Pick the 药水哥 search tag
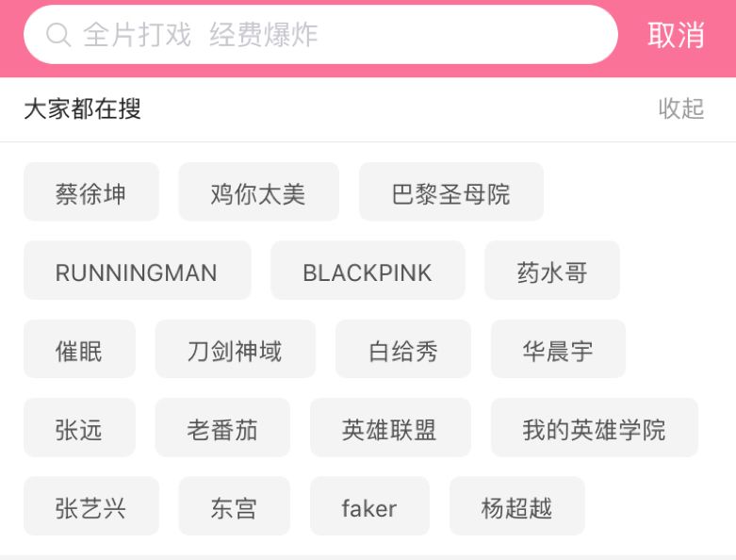This screenshot has width=736, height=560. [552, 272]
